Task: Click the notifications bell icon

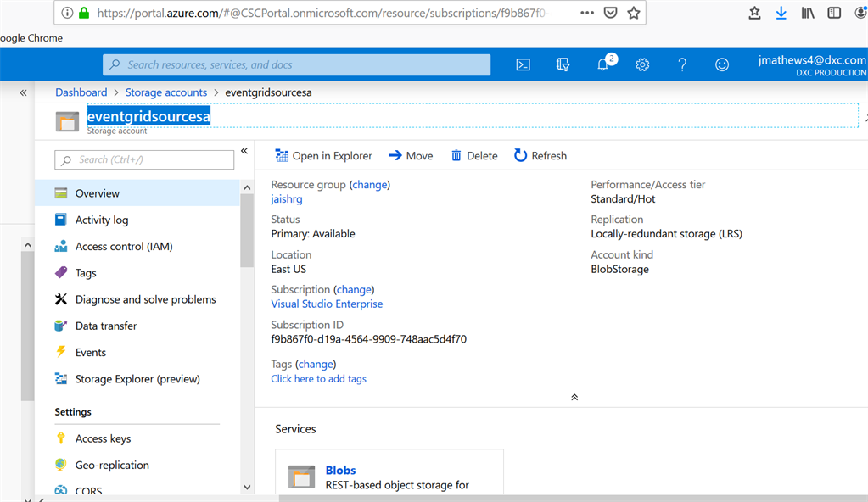Action: pyautogui.click(x=603, y=64)
